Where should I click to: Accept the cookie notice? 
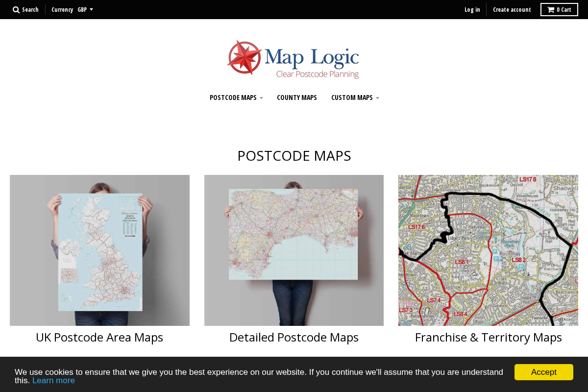click(x=543, y=372)
